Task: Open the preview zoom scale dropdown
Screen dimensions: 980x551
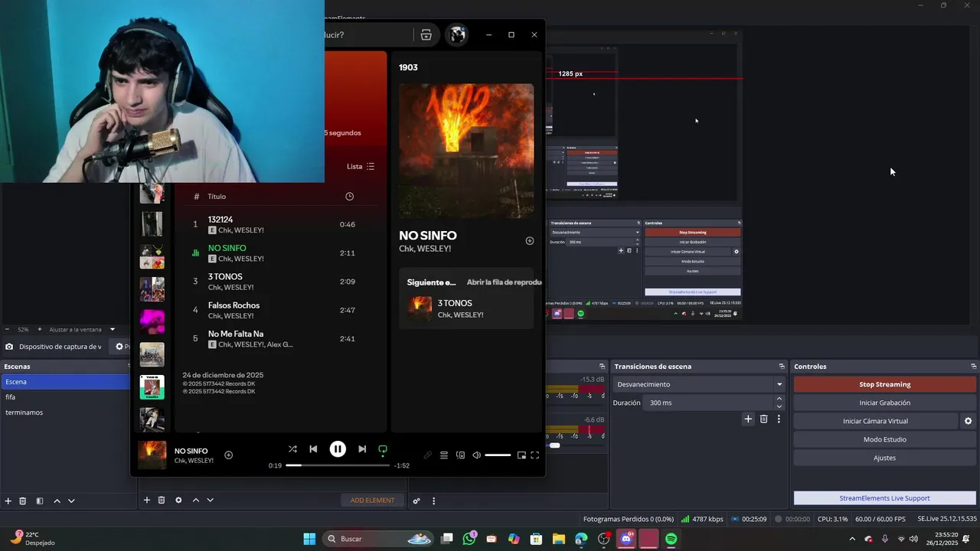Action: click(x=113, y=329)
